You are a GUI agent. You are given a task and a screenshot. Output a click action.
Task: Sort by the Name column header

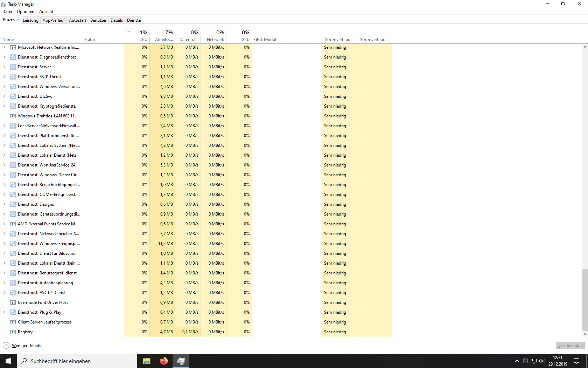coord(41,36)
